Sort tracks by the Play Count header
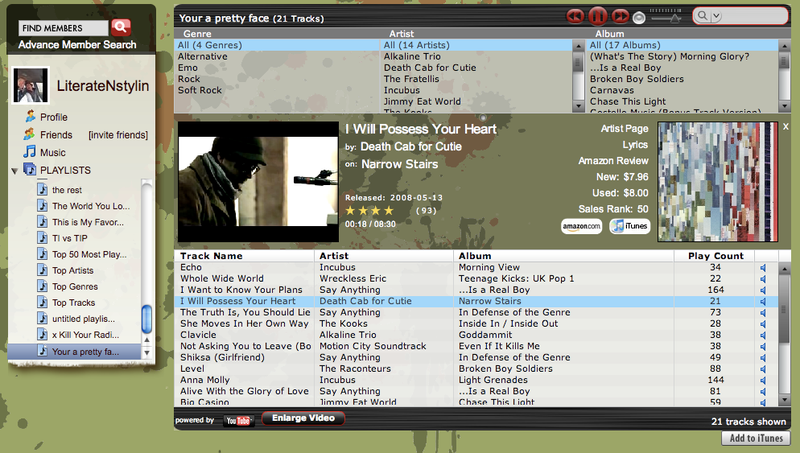The height and width of the screenshot is (453, 800). click(x=715, y=256)
